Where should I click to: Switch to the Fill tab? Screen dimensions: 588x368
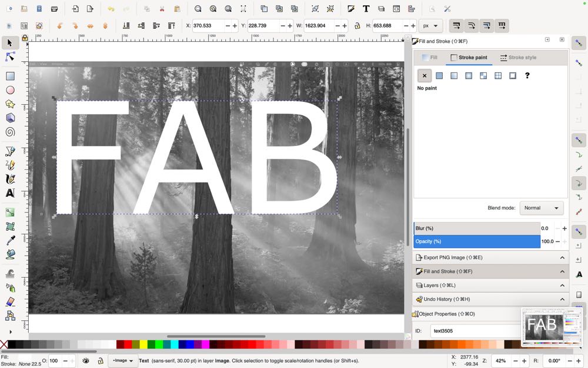click(x=430, y=58)
